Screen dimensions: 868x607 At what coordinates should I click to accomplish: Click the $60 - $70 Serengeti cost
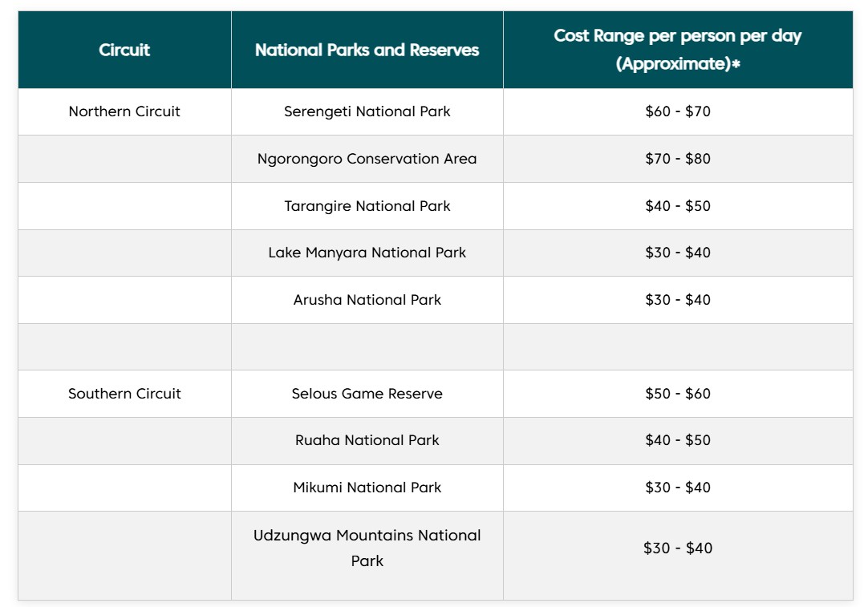pos(678,111)
